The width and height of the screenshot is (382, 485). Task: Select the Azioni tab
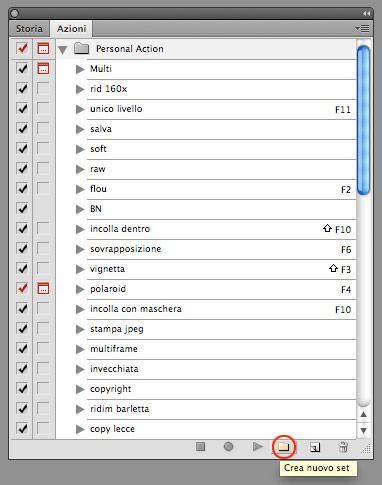[x=71, y=29]
